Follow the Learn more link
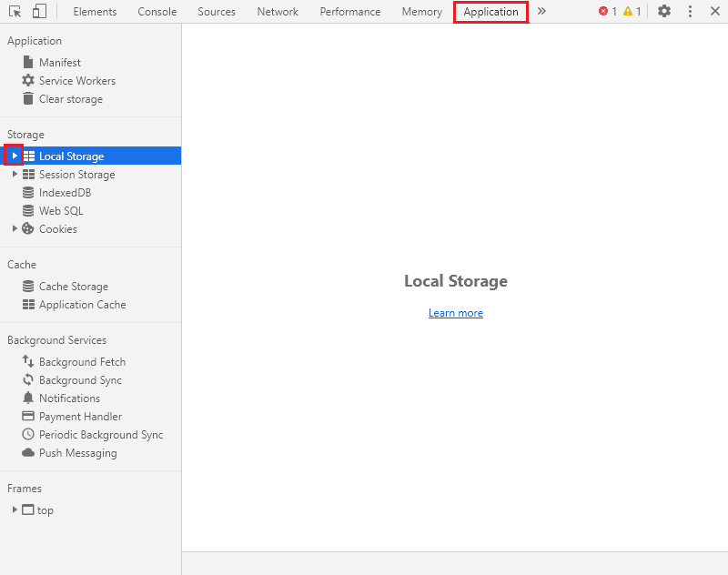Image resolution: width=728 pixels, height=575 pixels. click(456, 313)
